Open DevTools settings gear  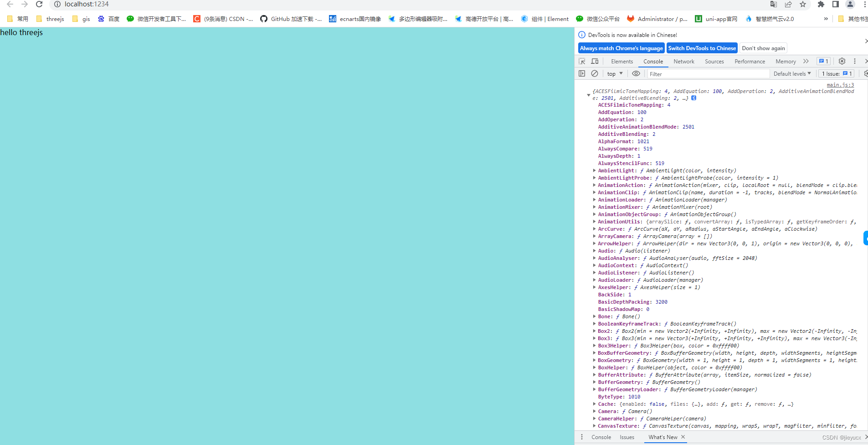point(842,61)
